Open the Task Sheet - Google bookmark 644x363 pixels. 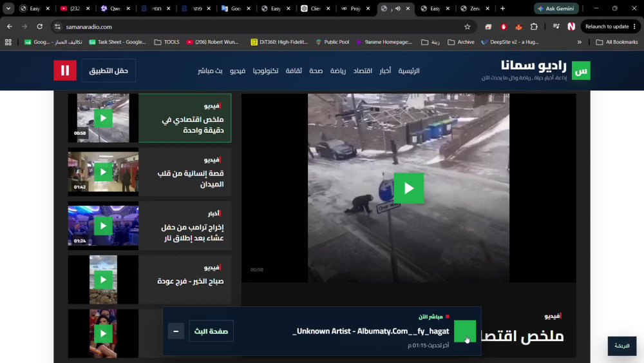click(x=117, y=42)
